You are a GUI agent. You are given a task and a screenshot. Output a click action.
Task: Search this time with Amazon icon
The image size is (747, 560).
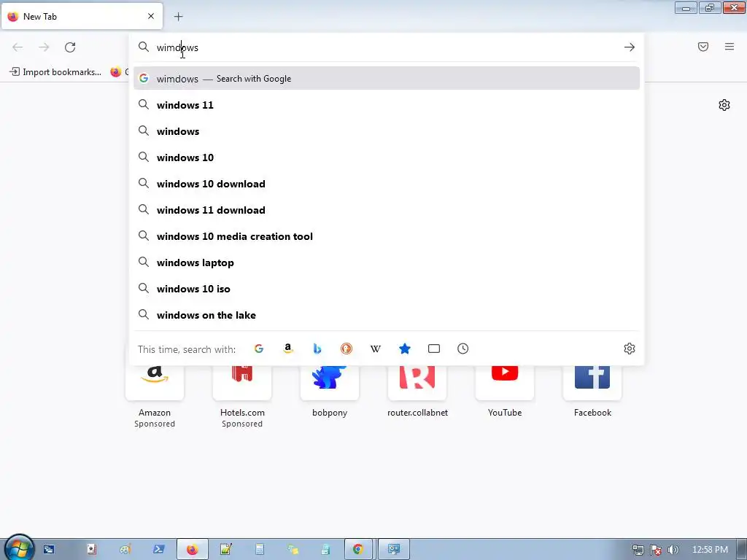(287, 349)
